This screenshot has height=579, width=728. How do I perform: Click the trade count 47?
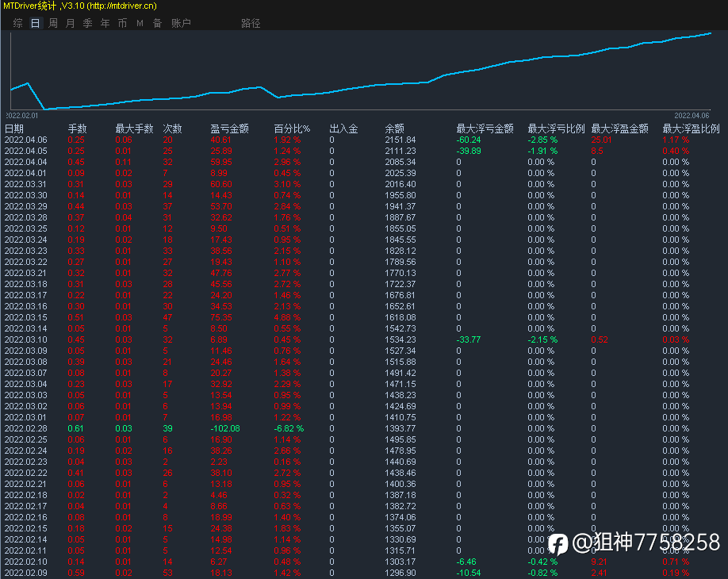(x=167, y=317)
